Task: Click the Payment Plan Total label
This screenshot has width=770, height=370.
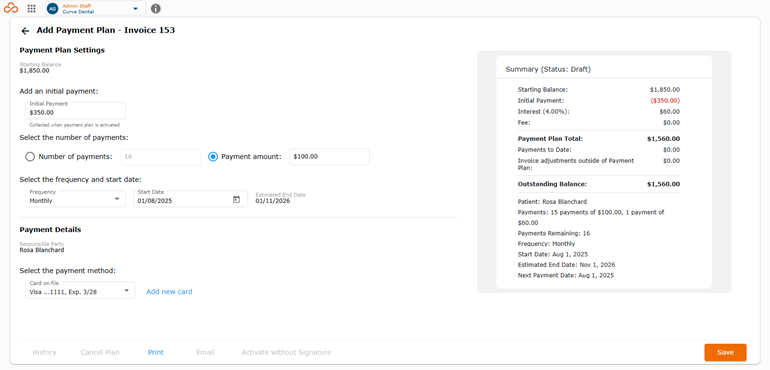Action: click(550, 139)
